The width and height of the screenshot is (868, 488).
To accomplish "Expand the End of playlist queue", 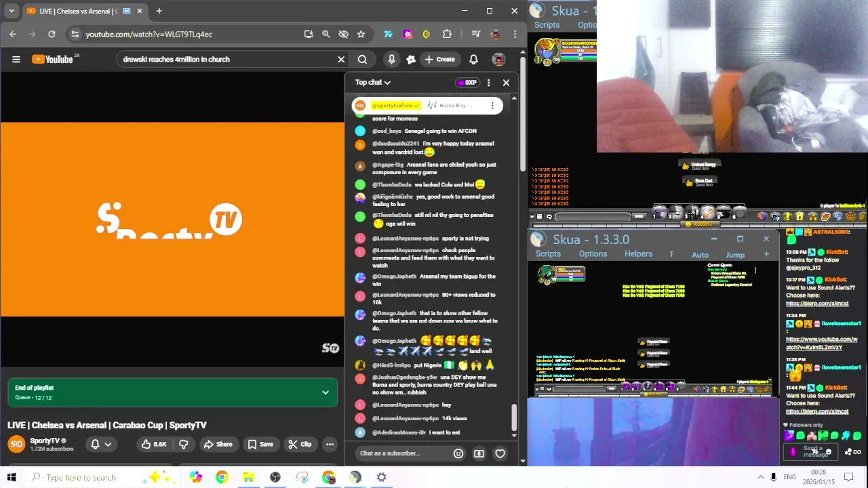I will click(325, 392).
